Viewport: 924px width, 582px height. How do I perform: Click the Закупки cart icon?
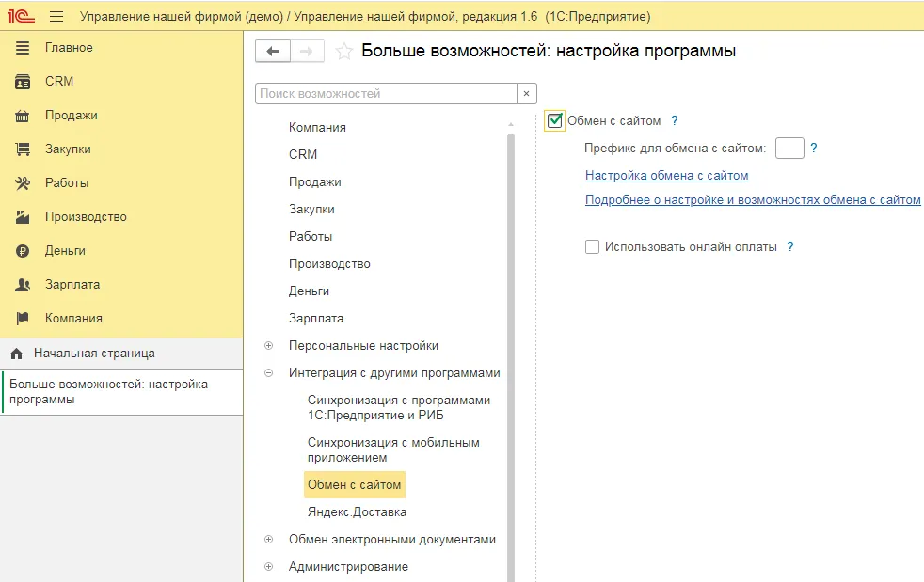[23, 149]
